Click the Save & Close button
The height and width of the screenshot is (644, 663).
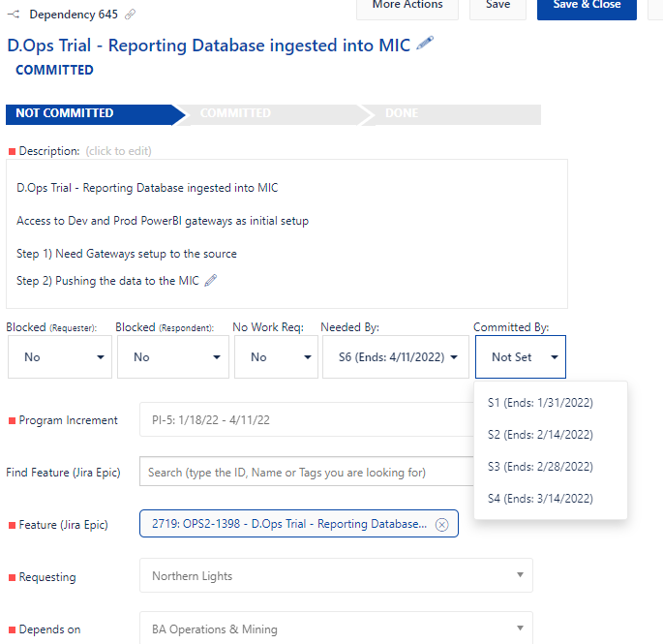click(x=587, y=6)
